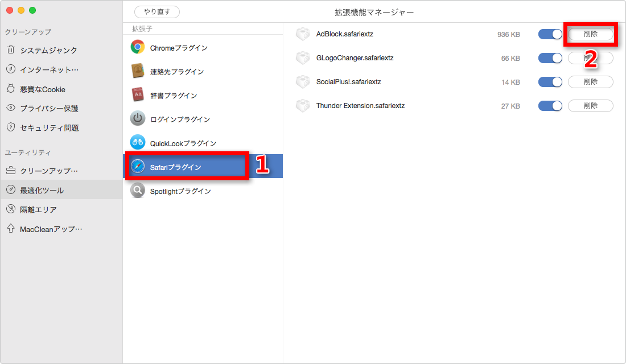Delete AdBlock.safariextz with 削除 button
Screen dimensions: 626x364
tap(591, 34)
